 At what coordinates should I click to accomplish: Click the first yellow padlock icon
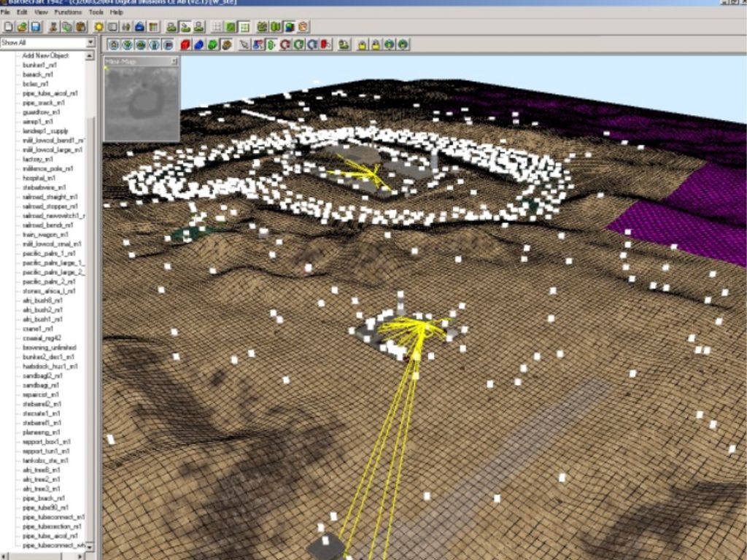click(362, 45)
